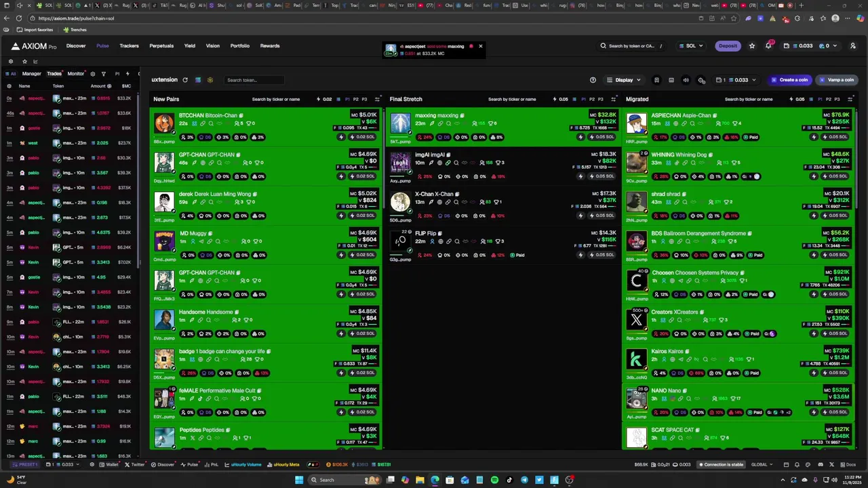868x488 pixels.
Task: Open Spotify from Windows taskbar
Action: (x=494, y=480)
